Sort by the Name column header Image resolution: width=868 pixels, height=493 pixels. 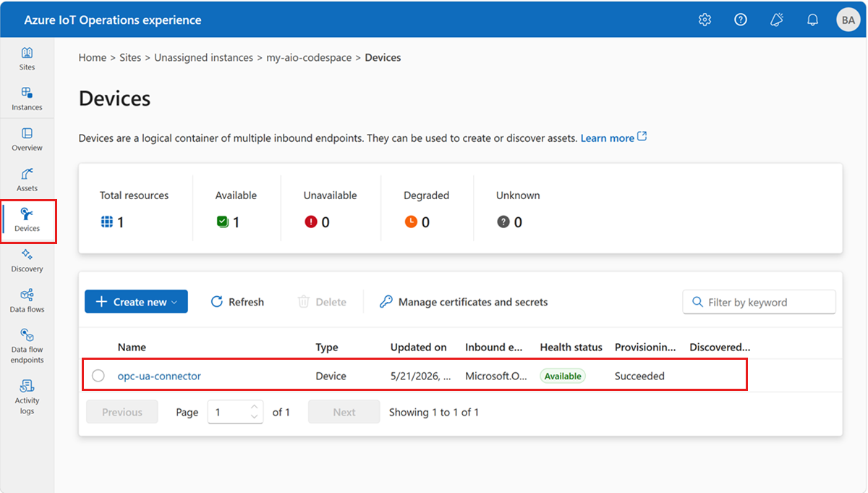132,347
